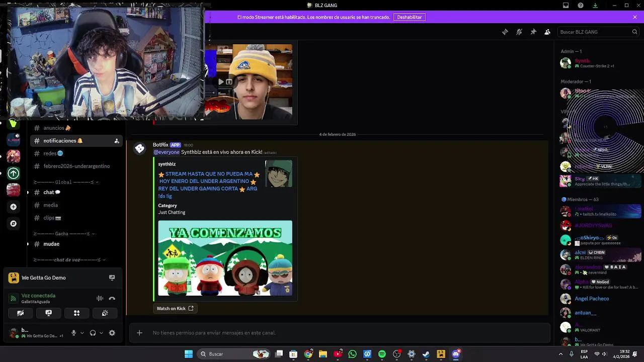Click synthblz embed author name
This screenshot has width=644, height=362.
[167, 164]
